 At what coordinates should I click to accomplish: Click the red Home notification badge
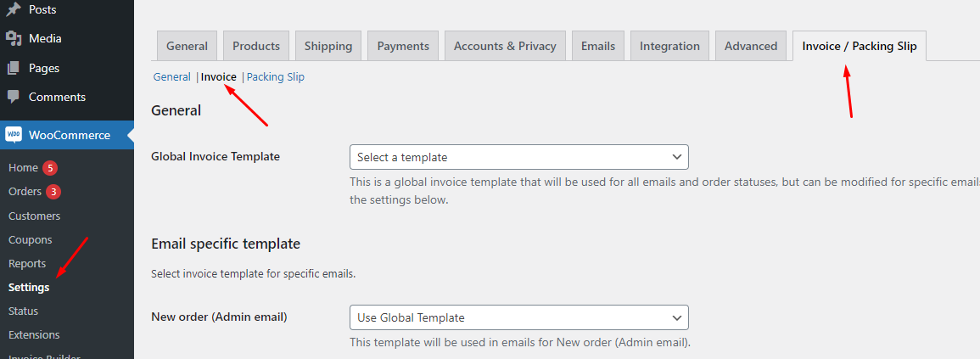tap(51, 168)
